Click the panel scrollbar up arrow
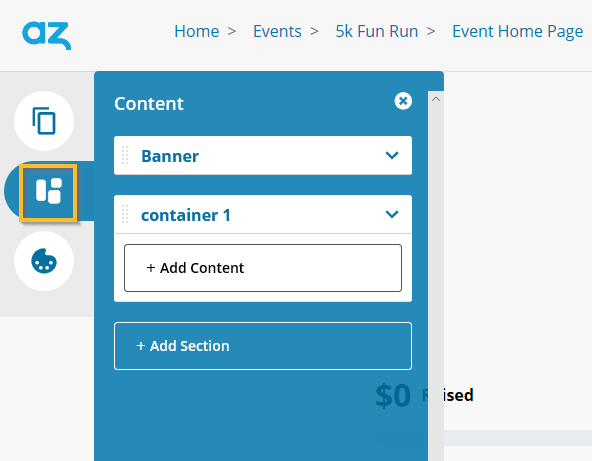The height and width of the screenshot is (461, 592). (x=436, y=99)
